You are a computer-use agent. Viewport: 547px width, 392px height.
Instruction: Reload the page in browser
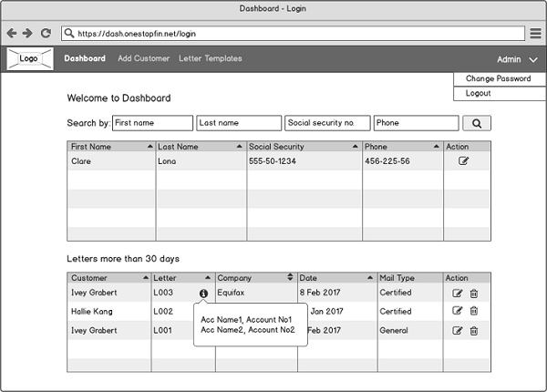point(46,34)
